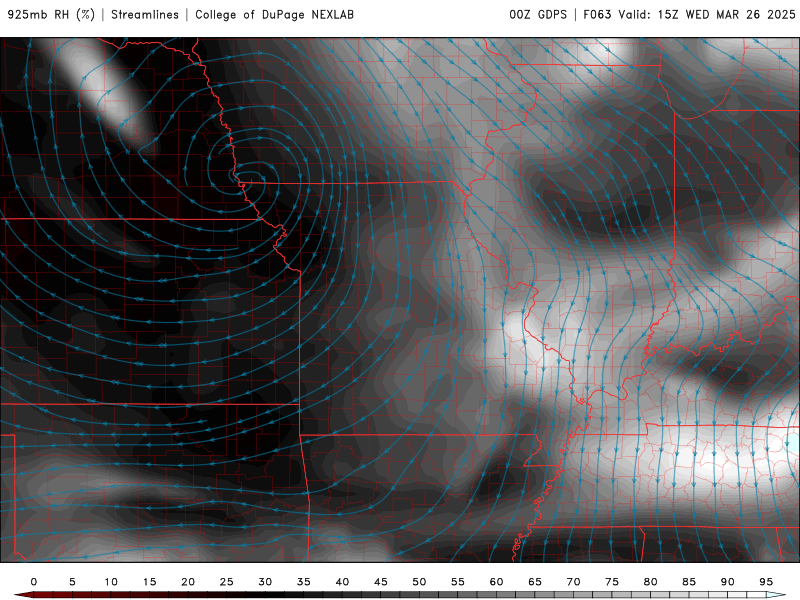Click the "75" label on the color scale

[612, 582]
